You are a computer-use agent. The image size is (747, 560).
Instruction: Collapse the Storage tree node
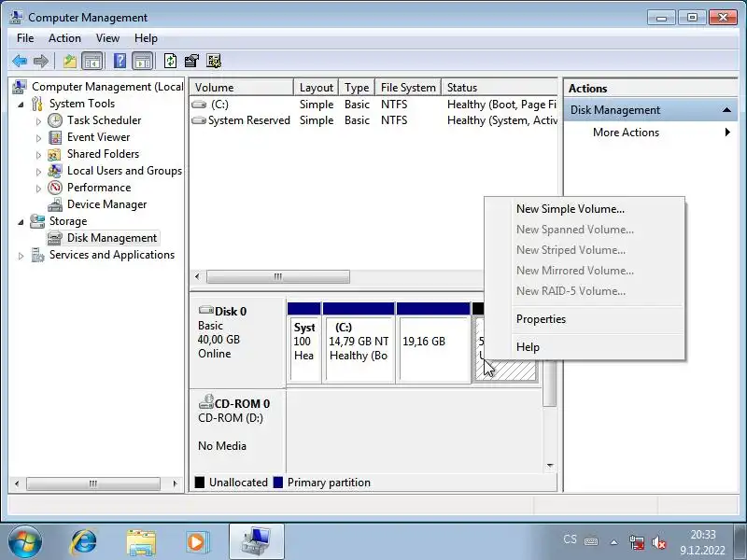[x=21, y=222]
